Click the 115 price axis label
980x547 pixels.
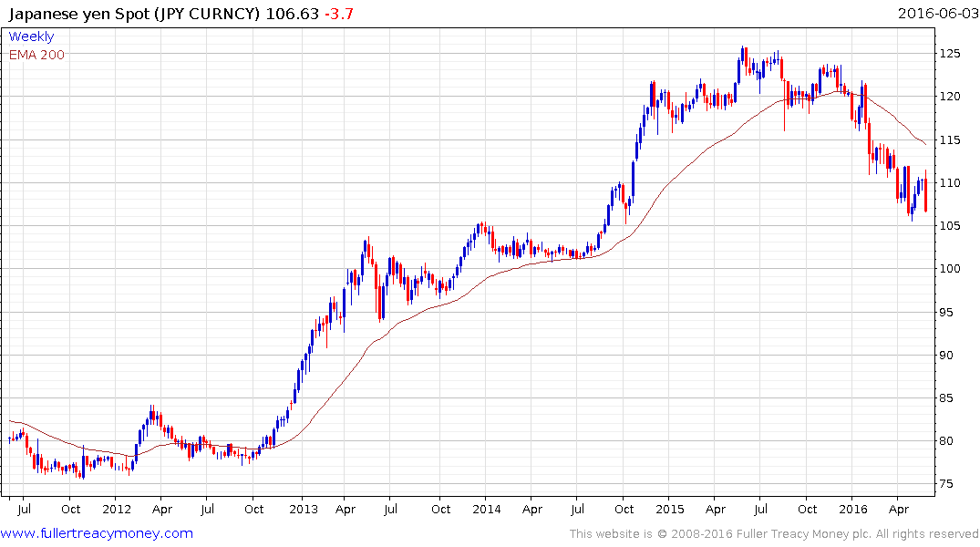[x=950, y=140]
